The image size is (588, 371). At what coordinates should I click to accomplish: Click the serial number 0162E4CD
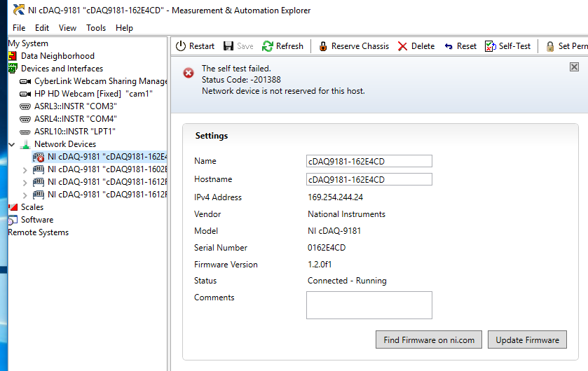tap(327, 248)
